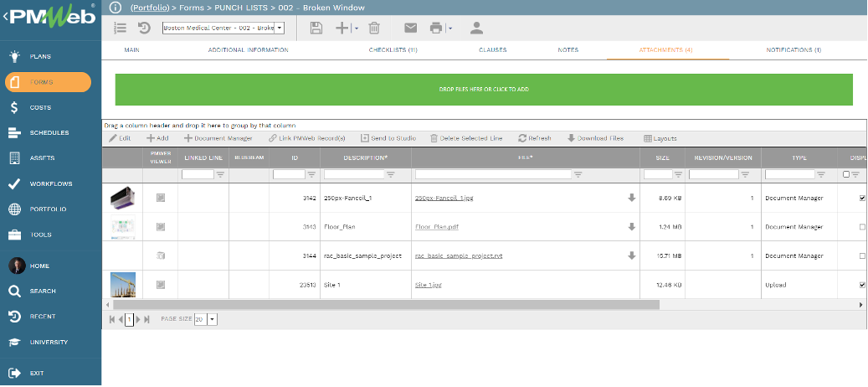Viewport: 868px width, 387px height.
Task: Open the Workflows module
Action: pyautogui.click(x=50, y=183)
